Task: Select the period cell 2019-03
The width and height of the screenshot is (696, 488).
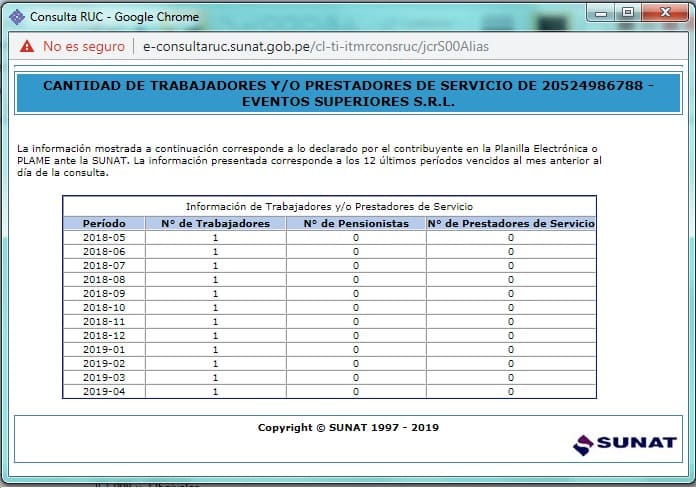Action: [x=104, y=377]
